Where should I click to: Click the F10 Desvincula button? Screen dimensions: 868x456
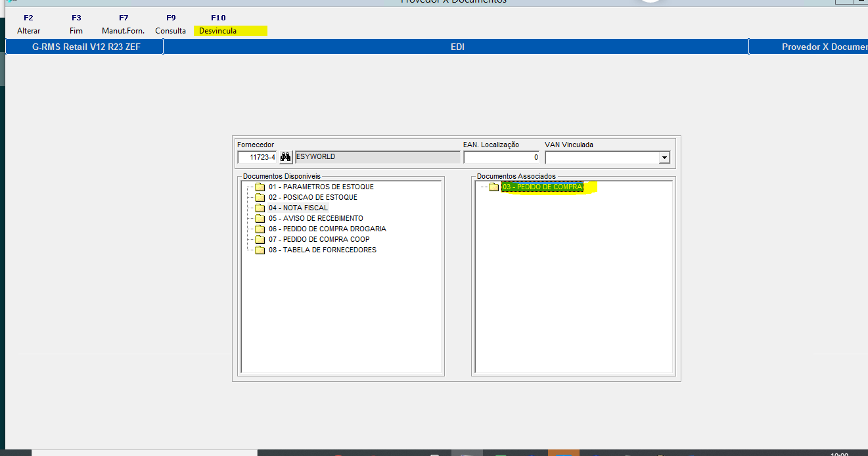218,24
